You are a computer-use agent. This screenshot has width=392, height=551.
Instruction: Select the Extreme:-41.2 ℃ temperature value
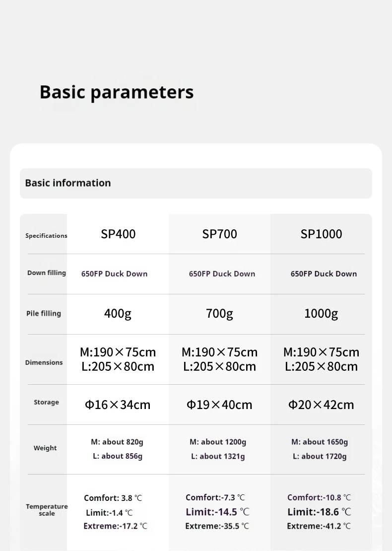[x=319, y=526]
